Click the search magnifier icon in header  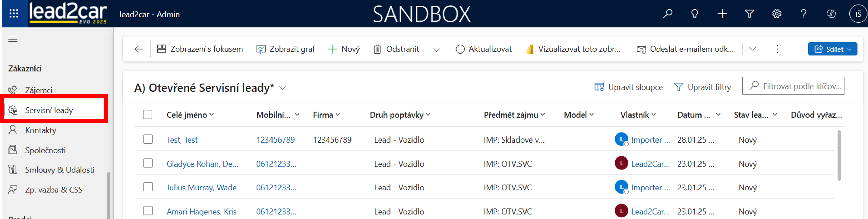(668, 14)
